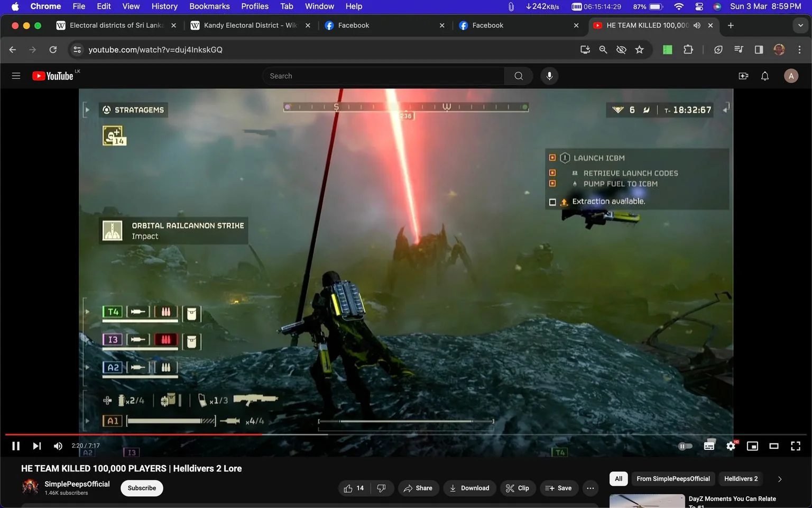Switch to Kandy Electoral District tab

pyautogui.click(x=251, y=25)
